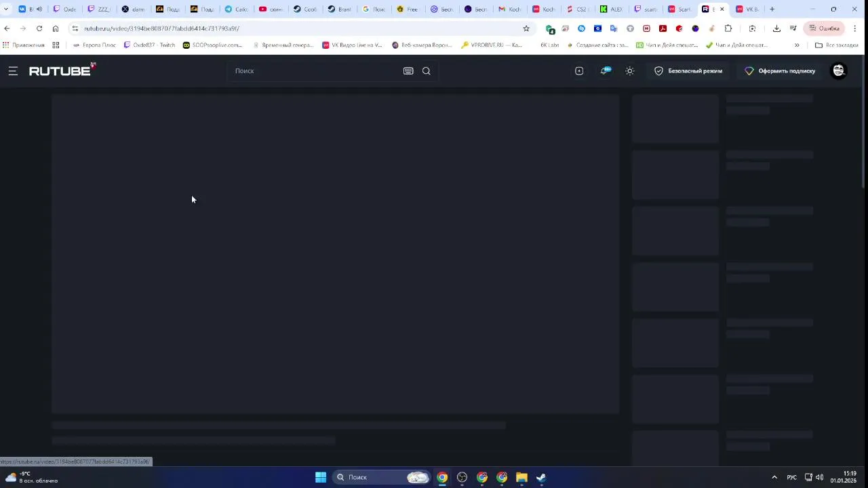The height and width of the screenshot is (488, 868).
Task: Toggle Безопасный режим safe mode
Action: pos(688,70)
